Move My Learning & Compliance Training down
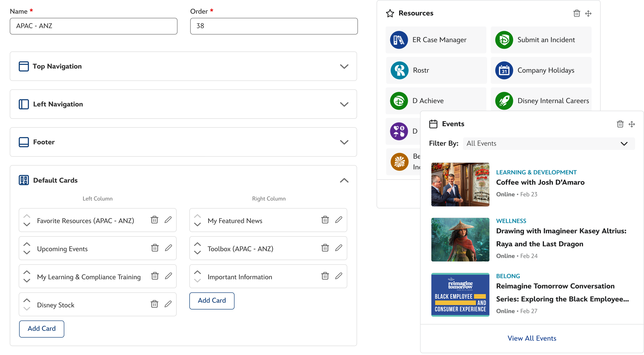This screenshot has height=355, width=644. 27,281
